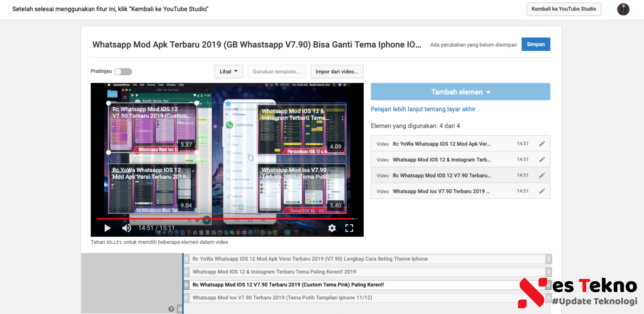Click the red video progress bar

click(x=225, y=219)
